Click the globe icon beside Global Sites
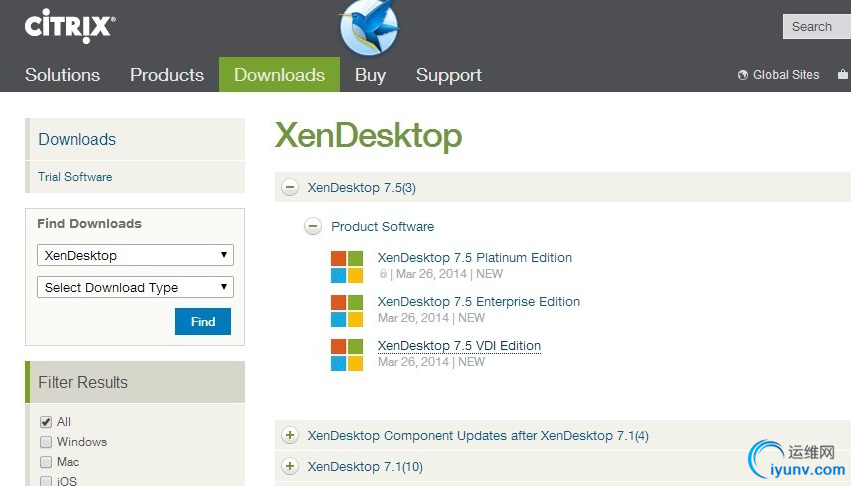 (742, 75)
